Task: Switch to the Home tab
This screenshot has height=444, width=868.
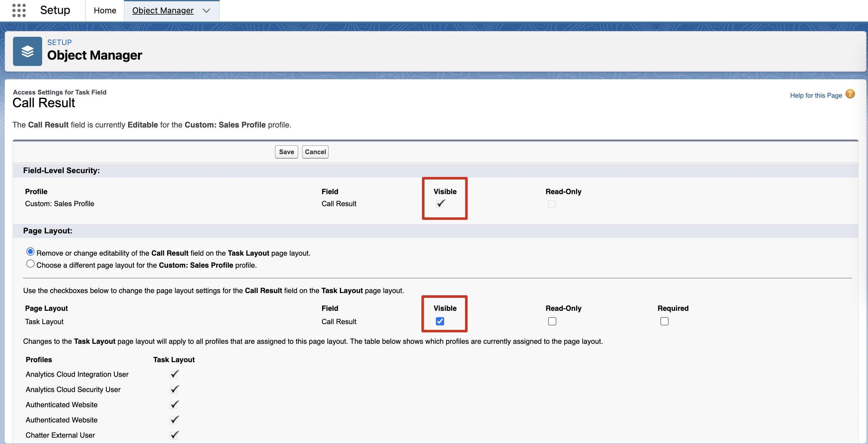Action: (x=105, y=11)
